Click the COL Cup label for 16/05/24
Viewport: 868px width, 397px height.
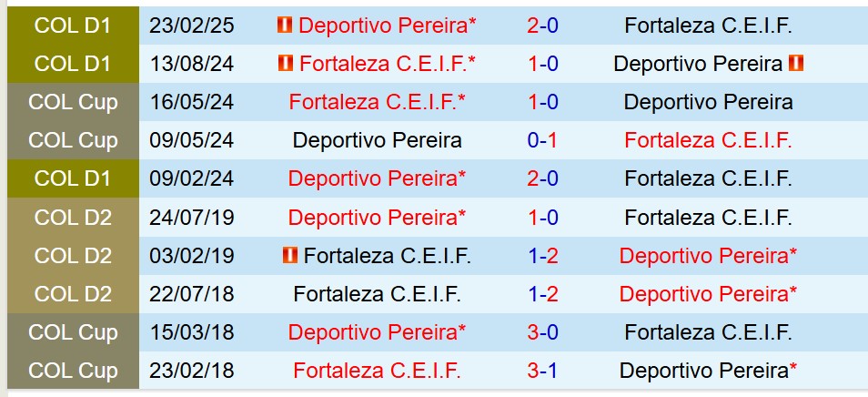click(73, 102)
